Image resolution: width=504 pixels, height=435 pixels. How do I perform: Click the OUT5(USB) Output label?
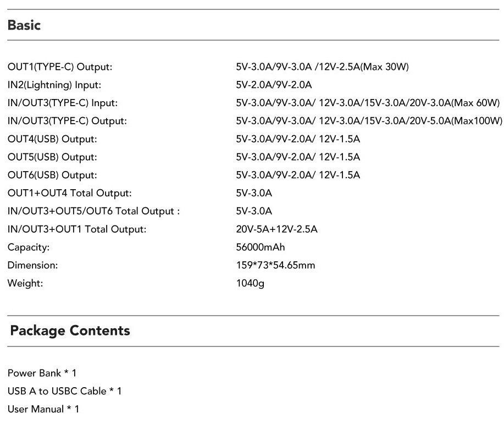pos(52,157)
